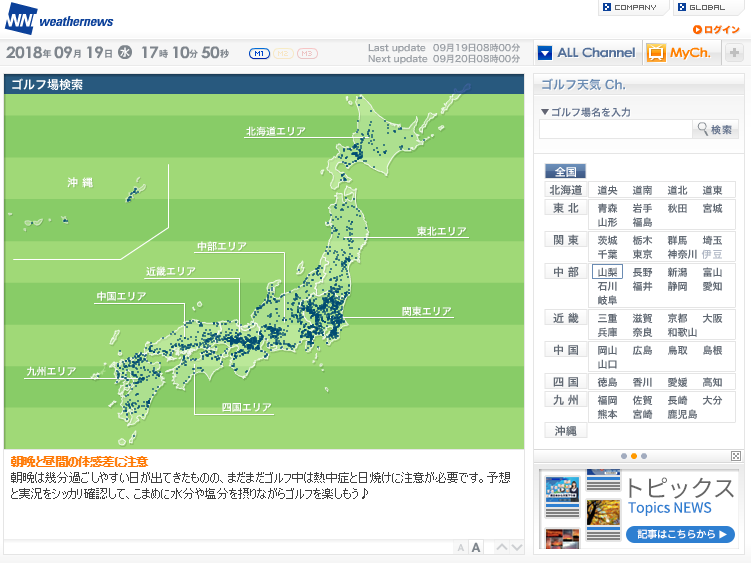The height and width of the screenshot is (563, 751).
Task: Click the 関東エリア map label
Action: (426, 311)
